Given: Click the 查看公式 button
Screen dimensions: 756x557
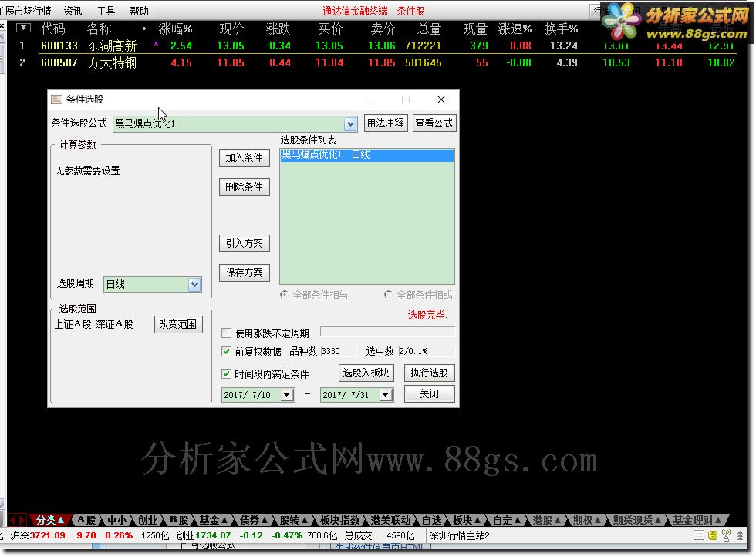Looking at the screenshot, I should [434, 123].
